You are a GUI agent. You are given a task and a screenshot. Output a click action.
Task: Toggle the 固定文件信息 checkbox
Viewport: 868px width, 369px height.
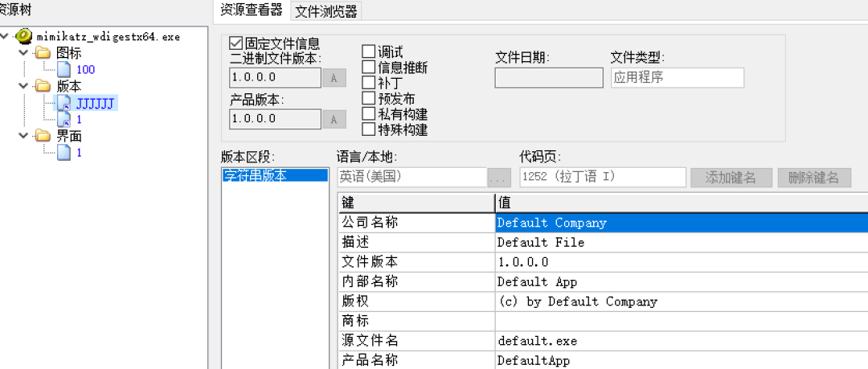point(235,43)
